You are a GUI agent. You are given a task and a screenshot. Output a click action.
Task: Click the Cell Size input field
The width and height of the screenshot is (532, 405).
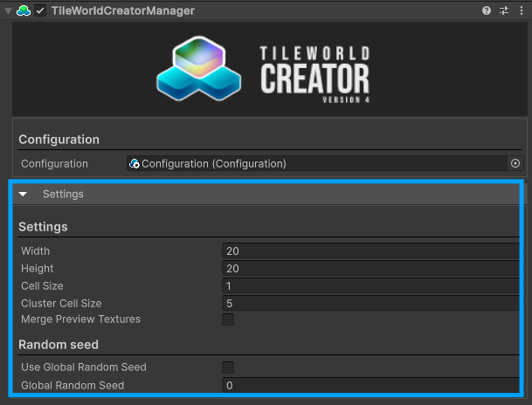[370, 286]
